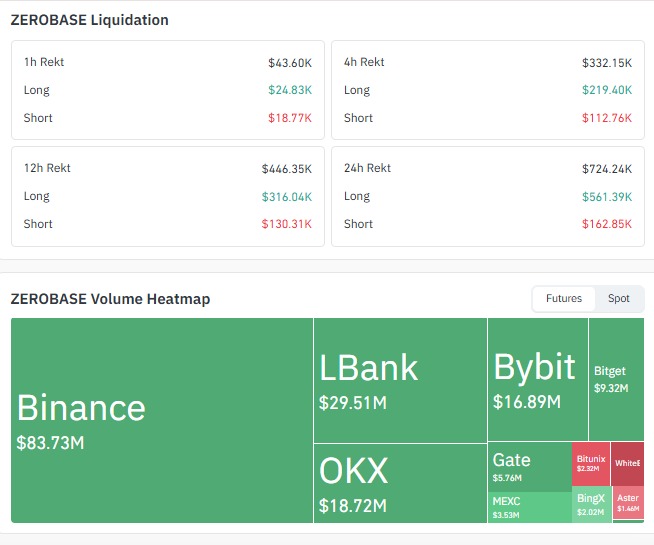654x545 pixels.
Task: Click the 4h short value $112.76K
Action: click(607, 118)
